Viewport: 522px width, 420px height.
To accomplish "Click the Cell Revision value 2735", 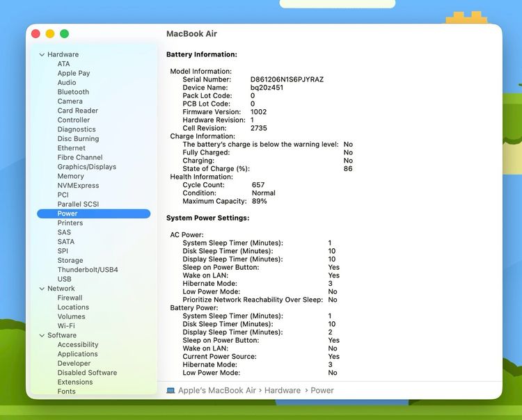I will [x=259, y=129].
